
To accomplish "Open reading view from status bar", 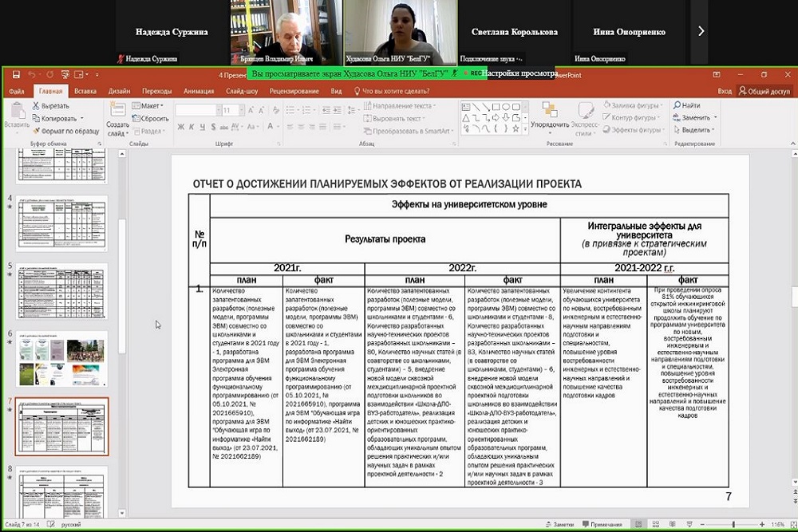I will (x=671, y=525).
